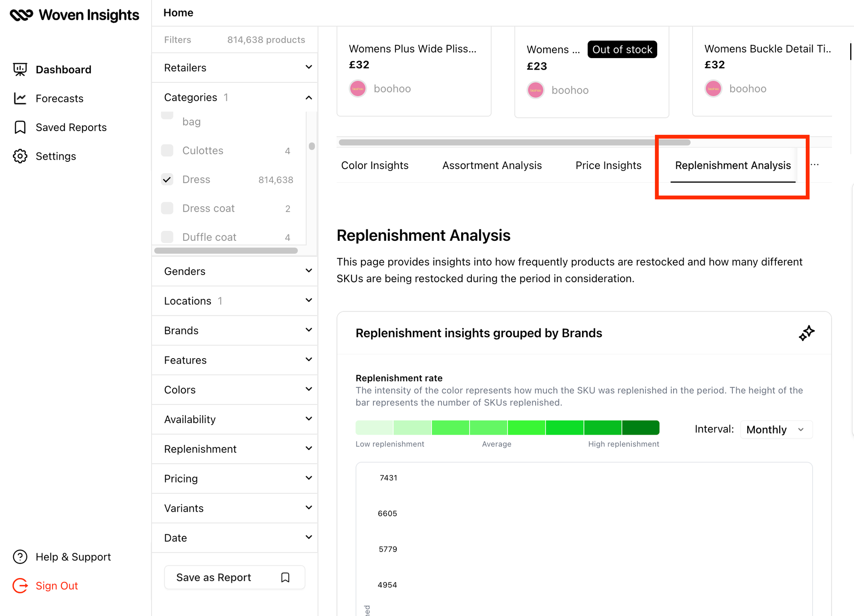Select the Forecasts navigation icon
Screen dimensions: 854x616
[x=20, y=98]
